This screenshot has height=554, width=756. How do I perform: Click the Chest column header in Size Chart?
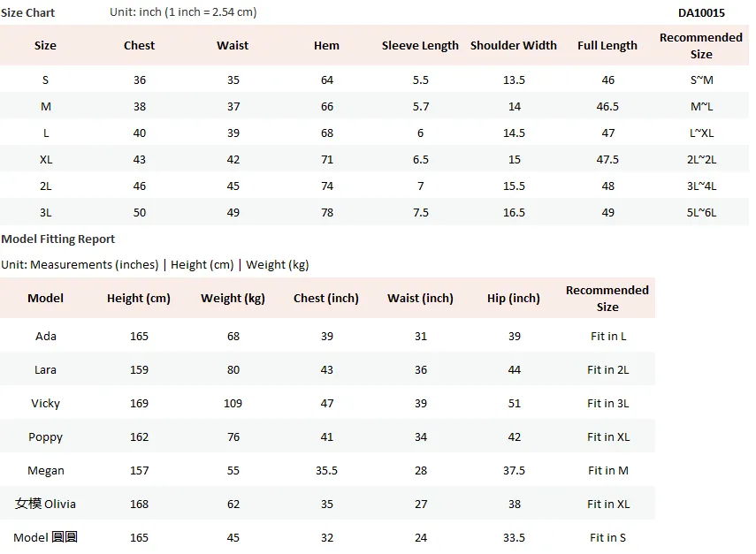pos(139,45)
